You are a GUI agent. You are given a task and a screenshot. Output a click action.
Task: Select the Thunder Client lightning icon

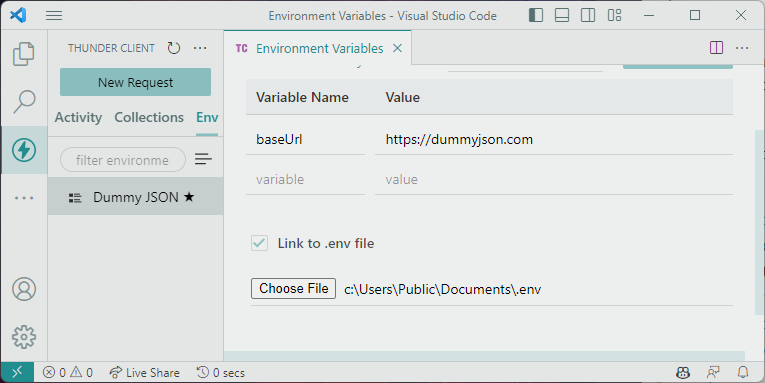[23, 150]
